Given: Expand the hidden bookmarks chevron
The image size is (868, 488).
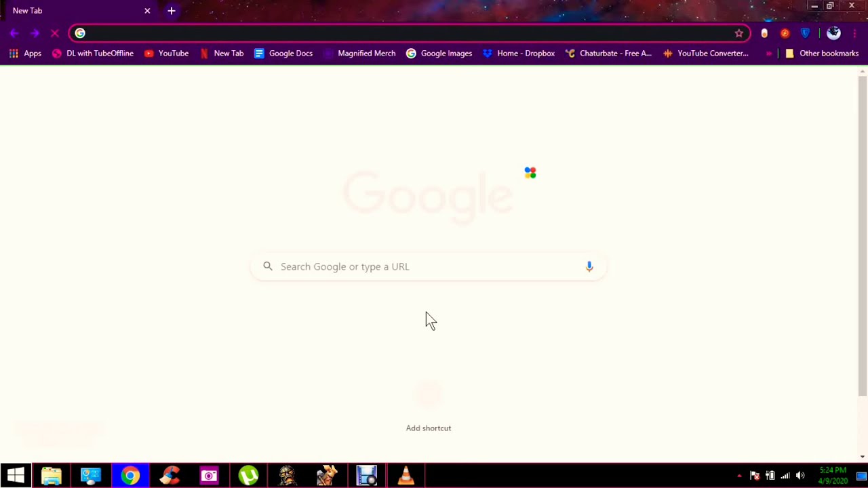Looking at the screenshot, I should 768,53.
